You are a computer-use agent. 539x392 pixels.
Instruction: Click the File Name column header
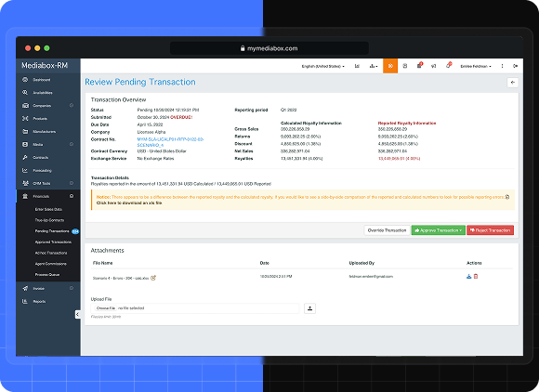pos(103,263)
